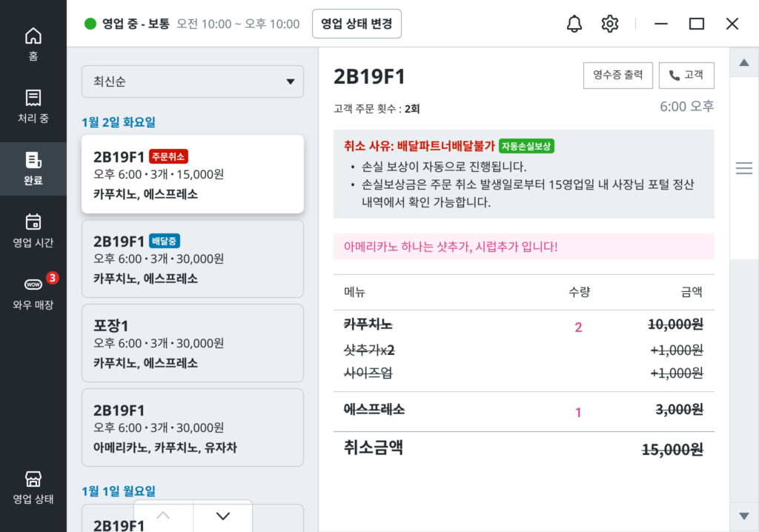Open settings gear icon
The image size is (759, 532).
click(610, 24)
